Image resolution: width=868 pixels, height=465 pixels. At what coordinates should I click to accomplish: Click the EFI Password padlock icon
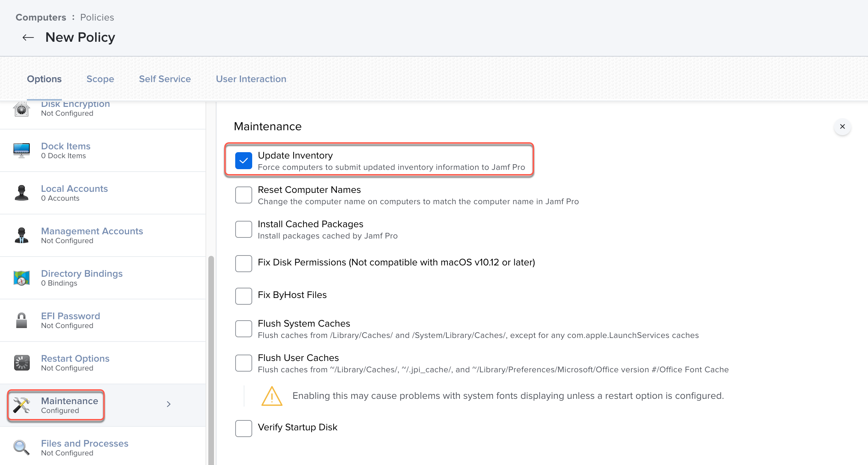click(x=22, y=320)
